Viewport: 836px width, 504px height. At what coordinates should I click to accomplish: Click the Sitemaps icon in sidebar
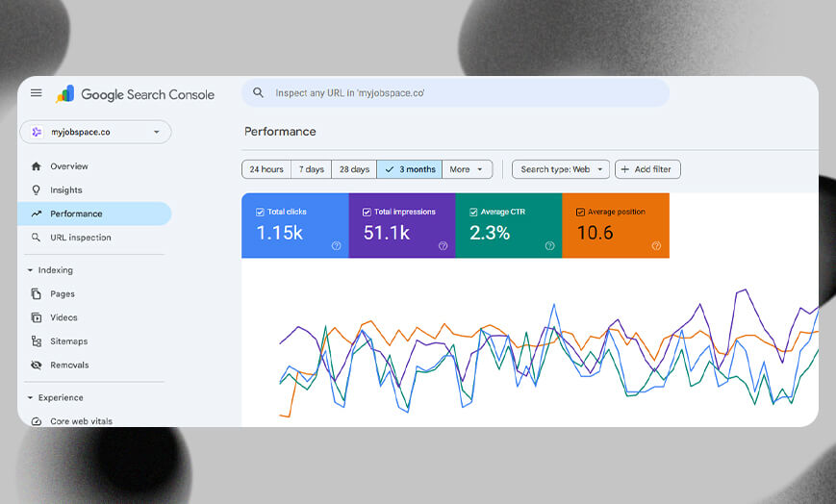pos(37,341)
